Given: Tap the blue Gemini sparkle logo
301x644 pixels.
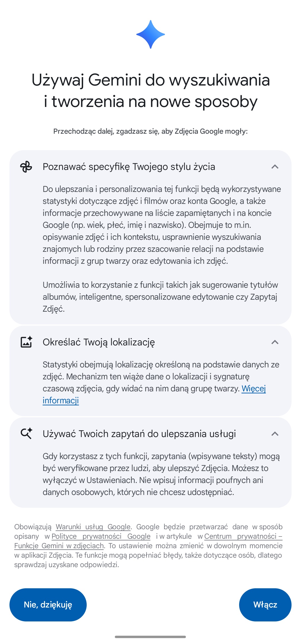Looking at the screenshot, I should (151, 35).
